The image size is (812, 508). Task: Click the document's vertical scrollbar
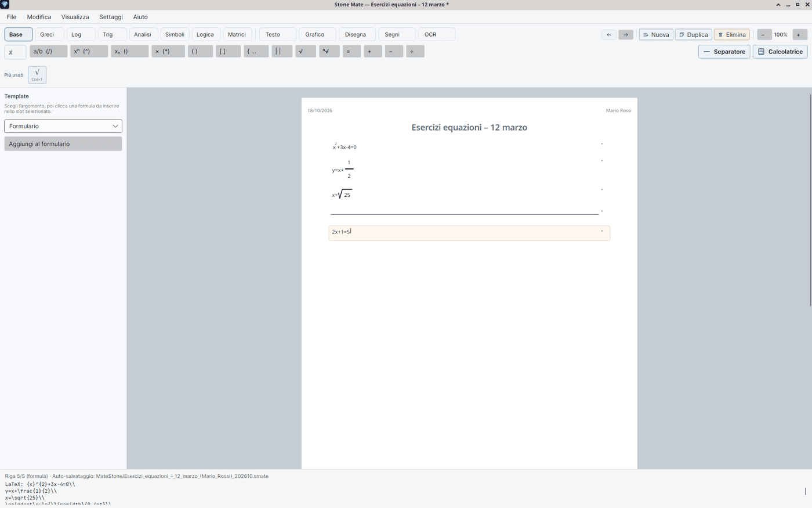(811, 200)
